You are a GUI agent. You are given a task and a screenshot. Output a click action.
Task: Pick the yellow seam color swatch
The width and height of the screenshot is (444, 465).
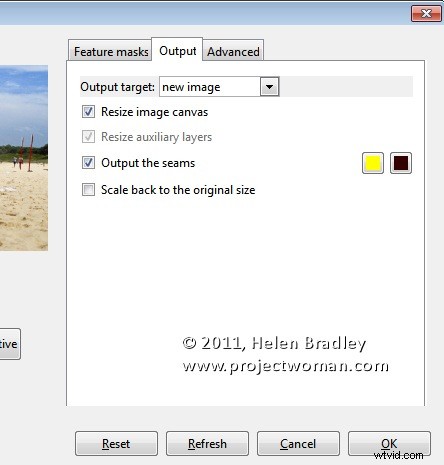click(x=373, y=163)
